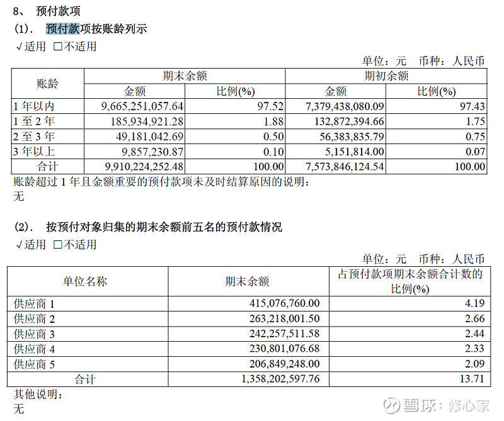Click ratio 2.33

click(474, 349)
